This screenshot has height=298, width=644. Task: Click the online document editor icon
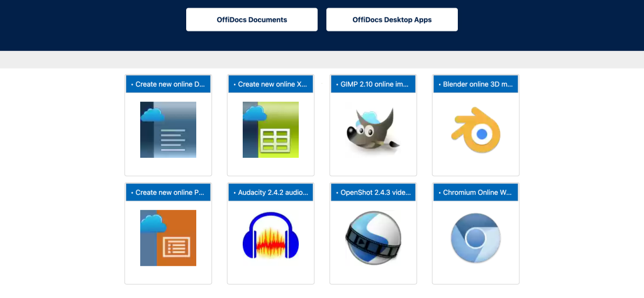point(168,130)
